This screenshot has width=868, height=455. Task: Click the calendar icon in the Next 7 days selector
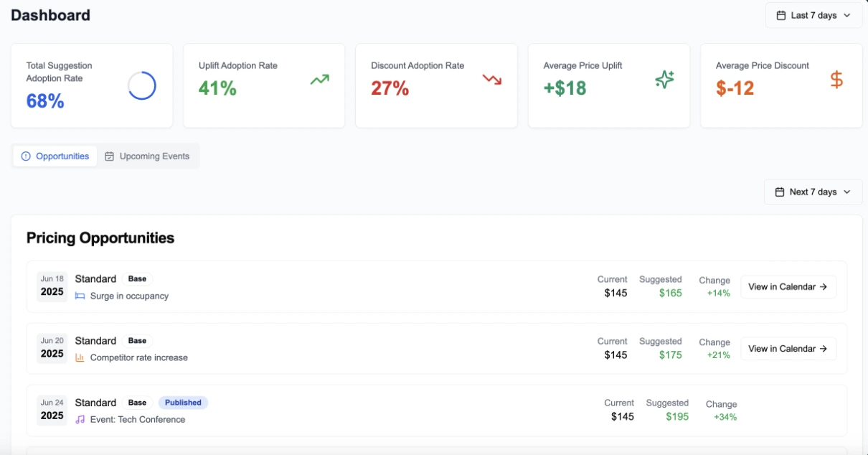click(x=780, y=192)
